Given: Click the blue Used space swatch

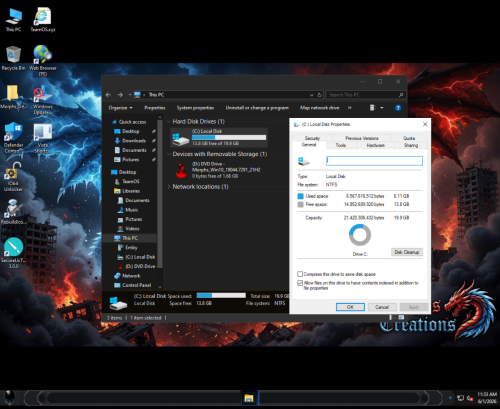Looking at the screenshot, I should 300,196.
